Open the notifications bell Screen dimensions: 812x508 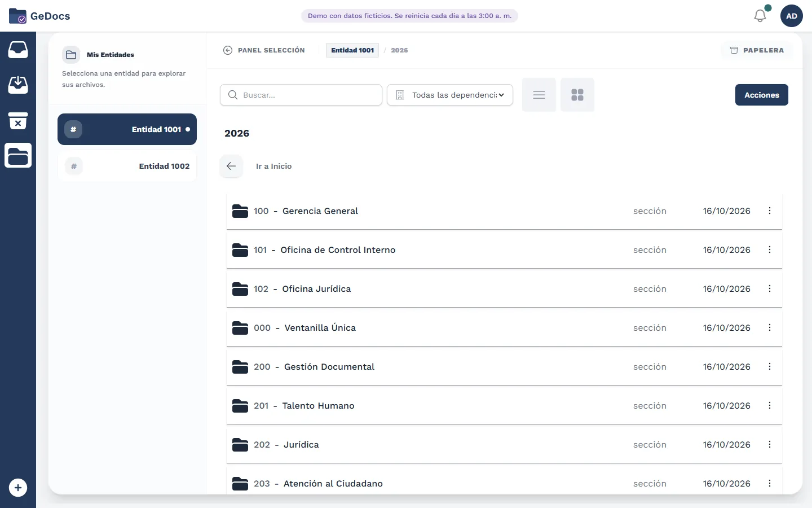tap(760, 16)
